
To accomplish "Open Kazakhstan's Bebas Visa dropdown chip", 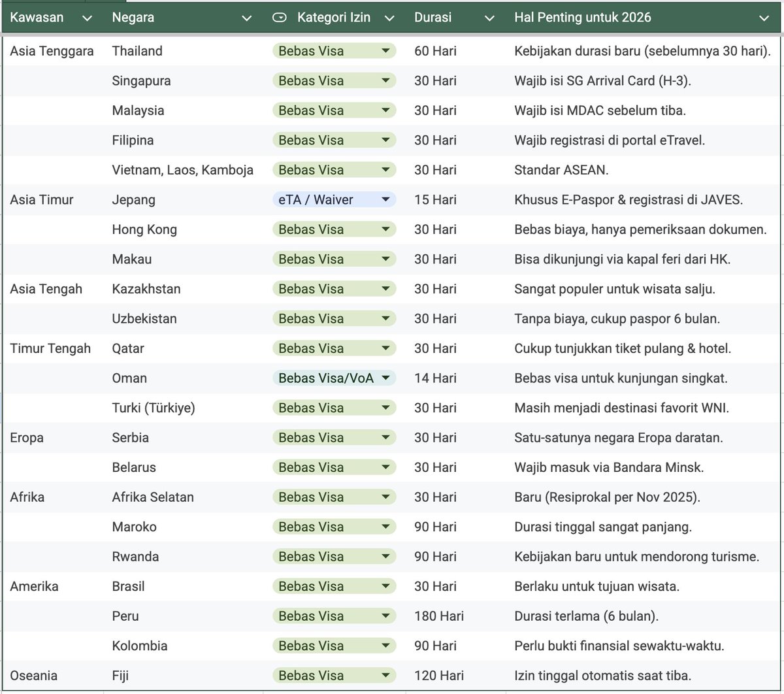I will (x=334, y=289).
